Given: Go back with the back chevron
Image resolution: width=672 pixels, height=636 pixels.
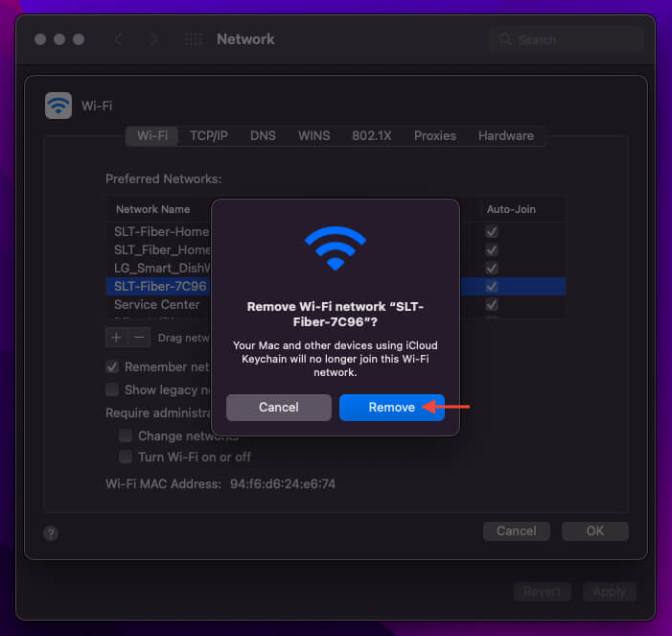Looking at the screenshot, I should pos(119,39).
